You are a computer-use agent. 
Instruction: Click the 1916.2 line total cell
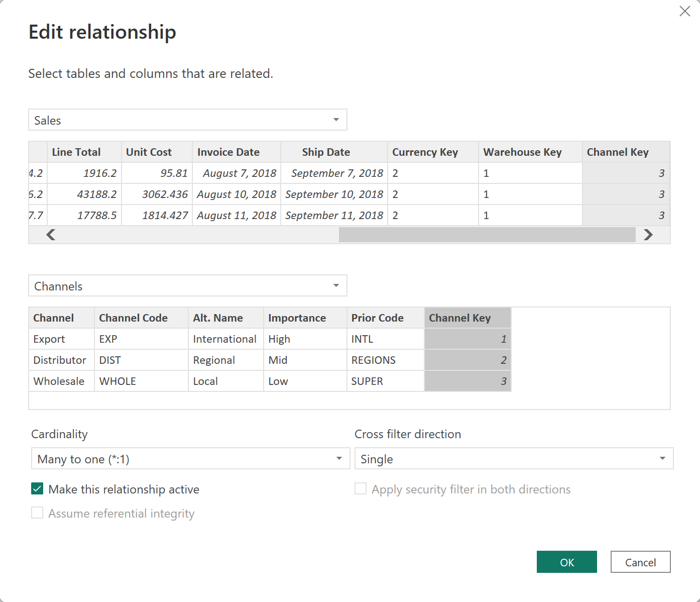tap(84, 173)
